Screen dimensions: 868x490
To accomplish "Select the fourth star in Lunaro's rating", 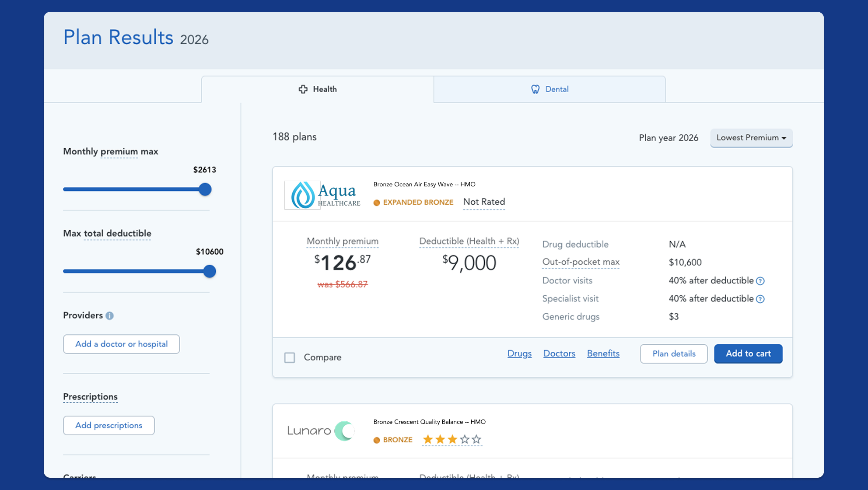I will (x=464, y=439).
